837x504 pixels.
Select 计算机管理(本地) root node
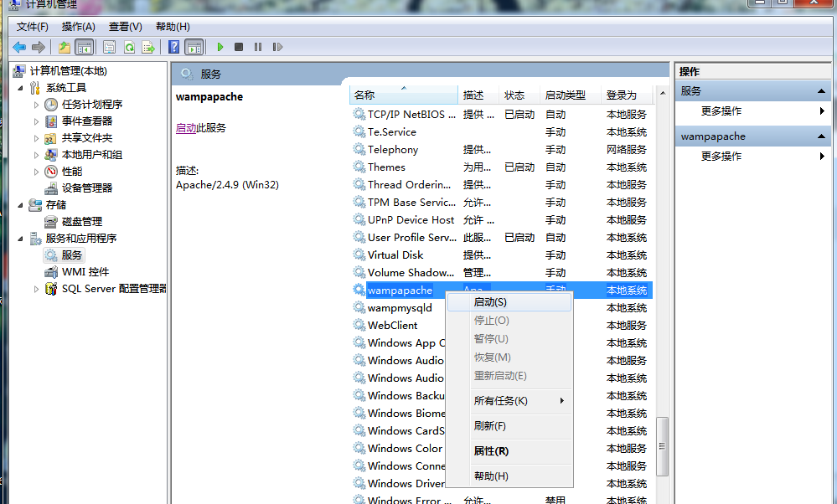point(69,71)
